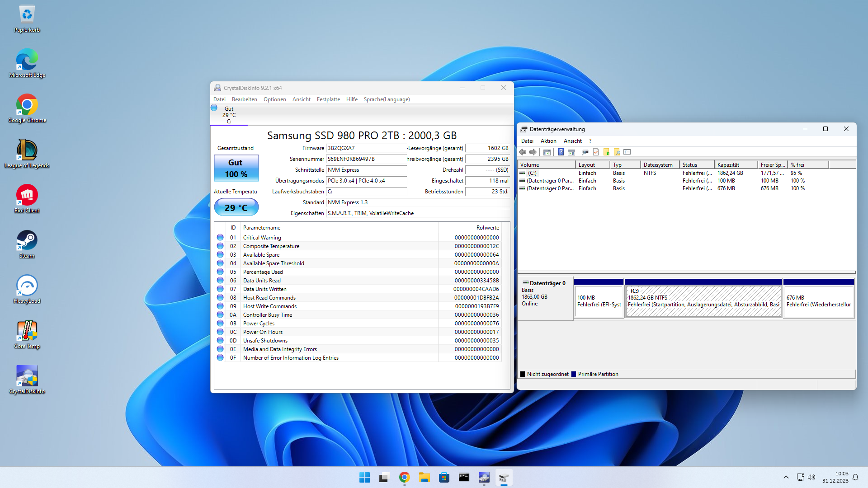Show hidden icons chevron in system tray
The height and width of the screenshot is (488, 868).
click(x=786, y=477)
